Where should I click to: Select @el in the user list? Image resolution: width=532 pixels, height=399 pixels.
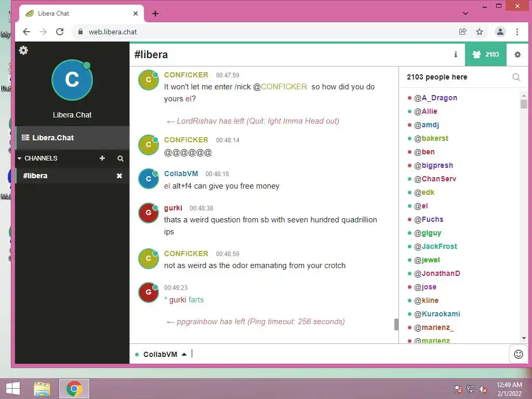point(421,206)
